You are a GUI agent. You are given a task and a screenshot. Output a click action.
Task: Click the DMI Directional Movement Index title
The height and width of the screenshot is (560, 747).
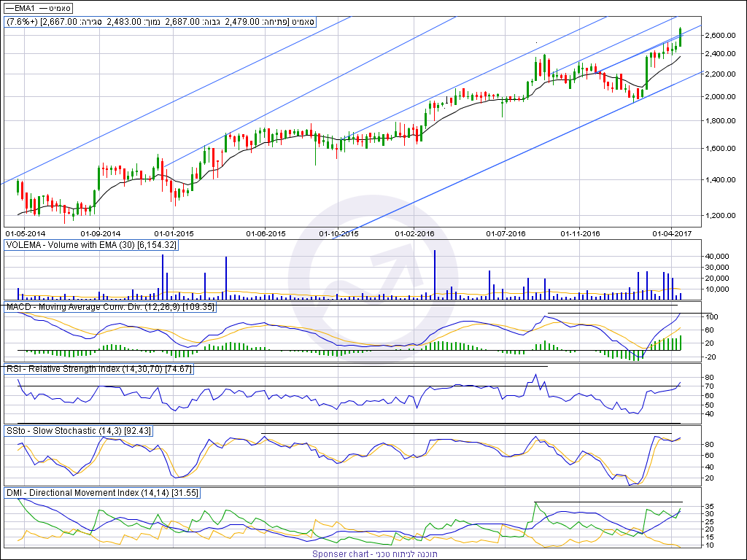pos(101,493)
